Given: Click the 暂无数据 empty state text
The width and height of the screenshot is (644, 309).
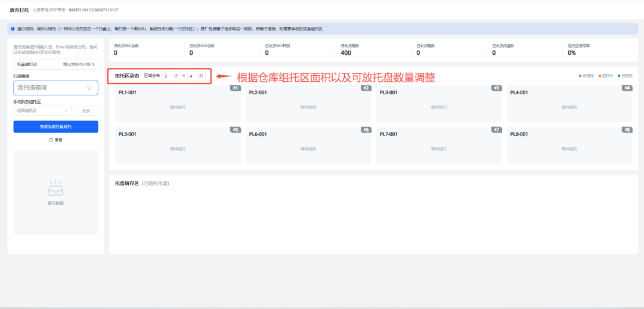Looking at the screenshot, I should pos(55,203).
